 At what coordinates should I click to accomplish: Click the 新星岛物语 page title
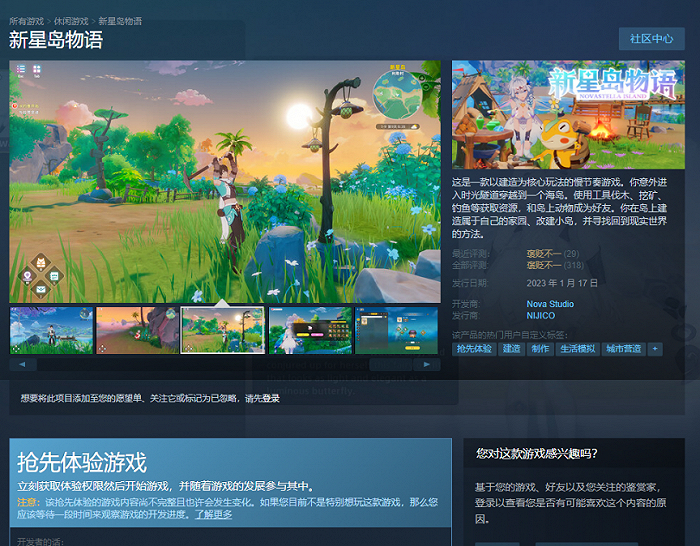pyautogui.click(x=56, y=40)
